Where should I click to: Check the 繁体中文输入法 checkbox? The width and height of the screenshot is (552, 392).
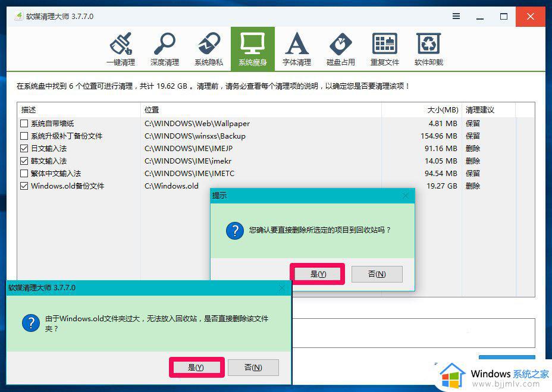[24, 174]
